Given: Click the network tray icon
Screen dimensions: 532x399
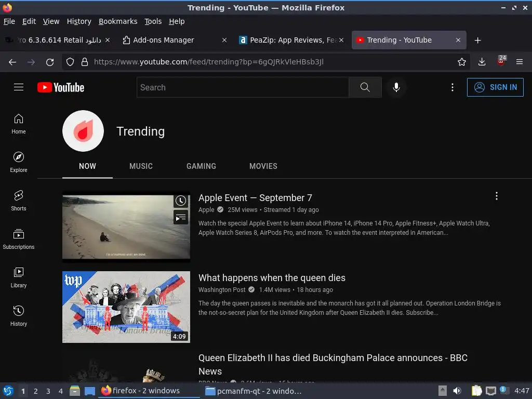Looking at the screenshot, I should click(490, 391).
